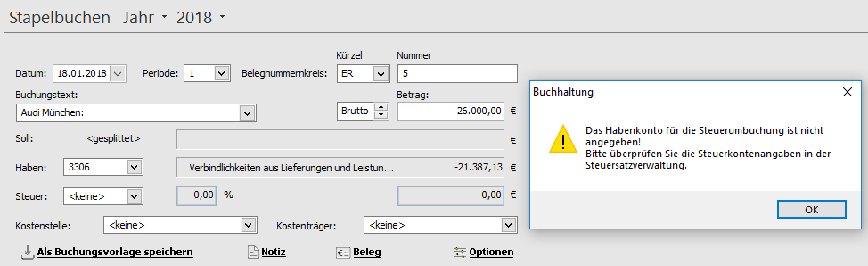
Task: Open the Kürzel ER dropdown
Action: click(381, 74)
